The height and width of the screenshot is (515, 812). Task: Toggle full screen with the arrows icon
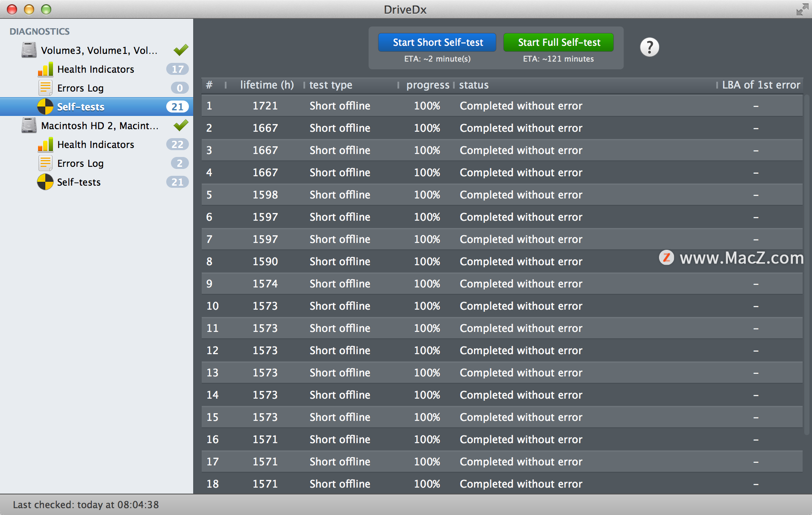pos(802,9)
